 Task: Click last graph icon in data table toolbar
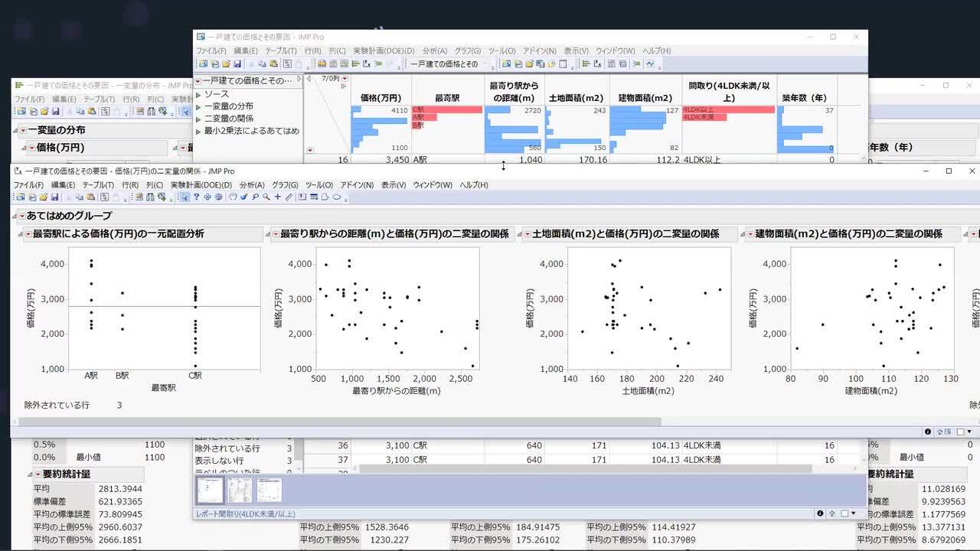[651, 64]
